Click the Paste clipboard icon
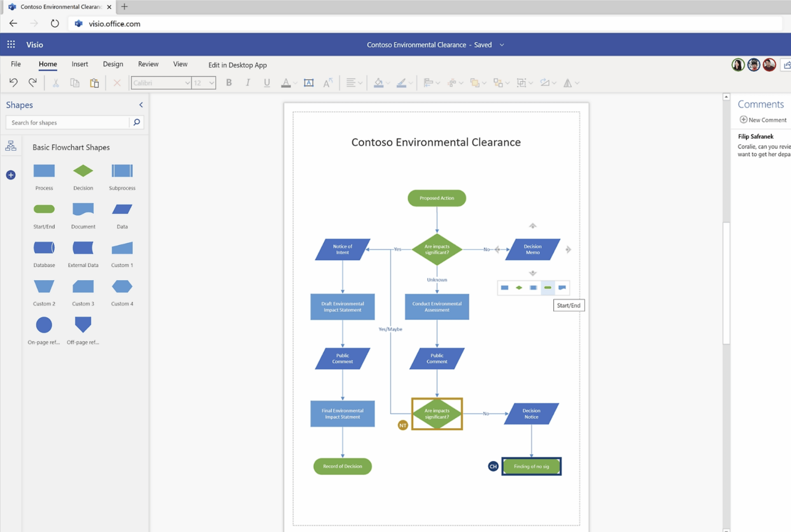Image resolution: width=791 pixels, height=532 pixels. tap(94, 83)
